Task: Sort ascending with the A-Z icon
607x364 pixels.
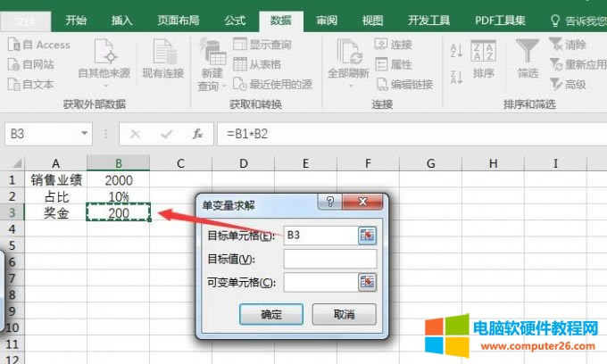Action: click(x=455, y=52)
